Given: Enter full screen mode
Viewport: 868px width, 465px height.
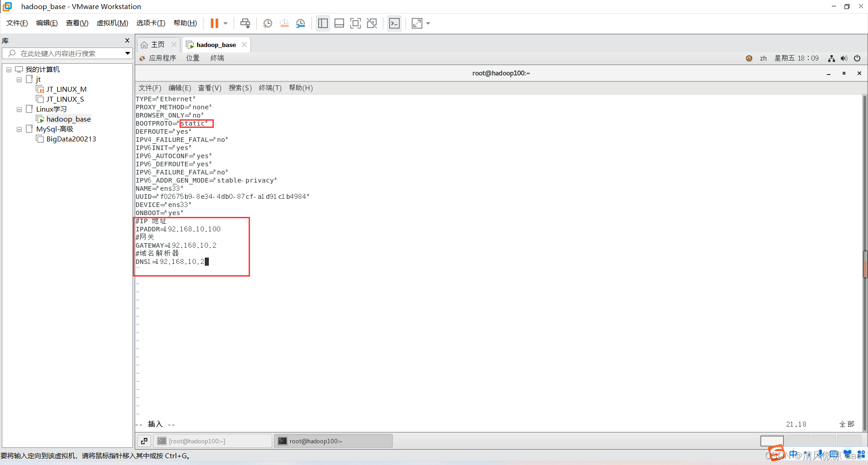Looking at the screenshot, I should [355, 23].
